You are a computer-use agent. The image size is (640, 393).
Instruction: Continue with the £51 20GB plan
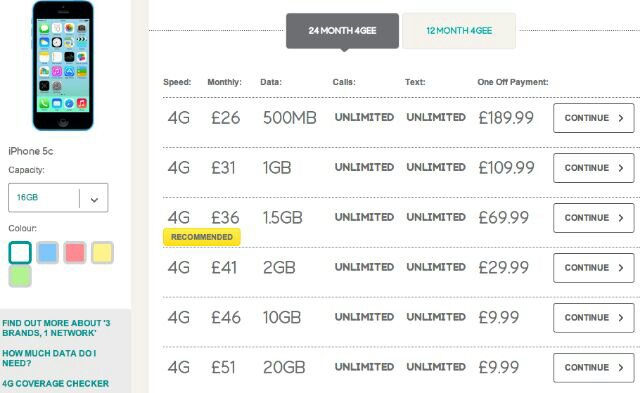(593, 368)
